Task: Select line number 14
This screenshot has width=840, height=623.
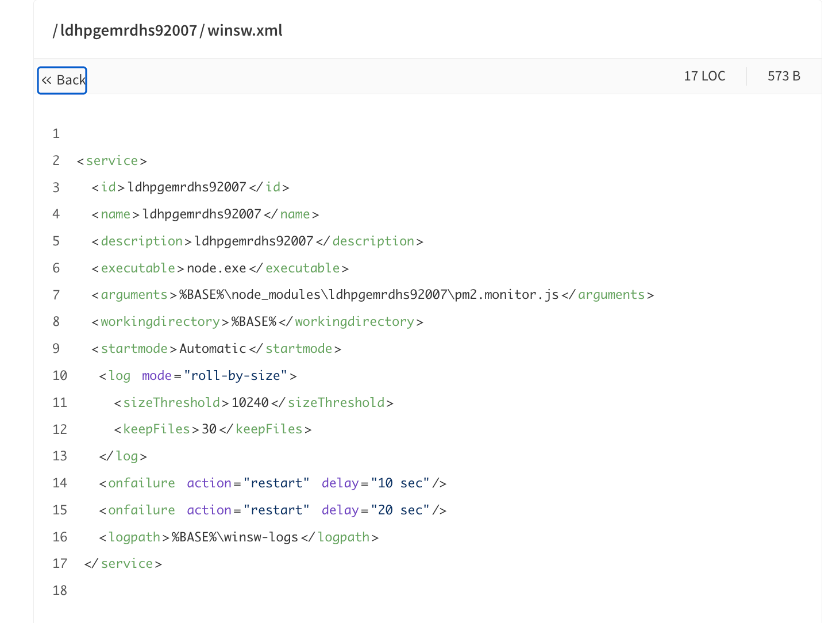Action: pyautogui.click(x=60, y=483)
